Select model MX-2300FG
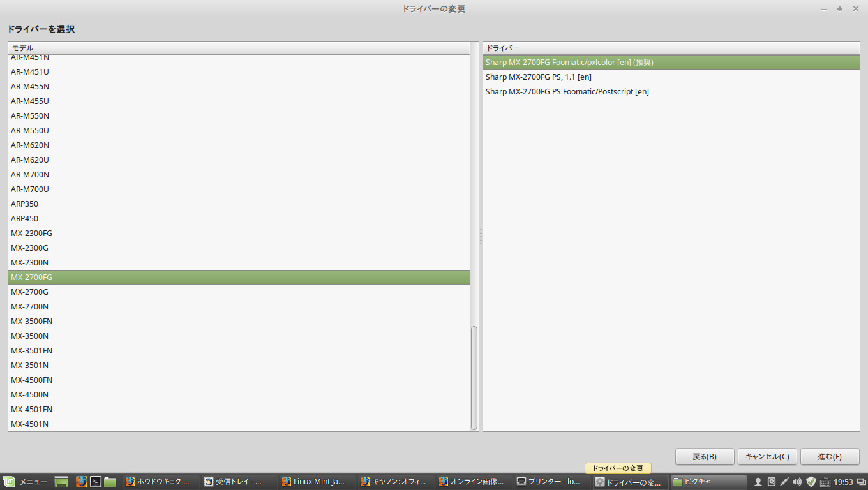The height and width of the screenshot is (490, 868). (x=239, y=234)
